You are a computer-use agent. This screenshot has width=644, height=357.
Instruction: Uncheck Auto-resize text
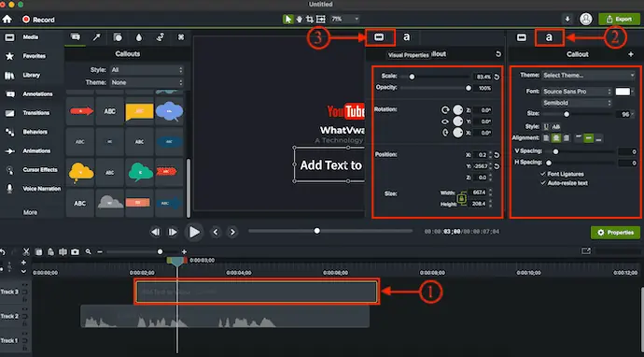(543, 183)
